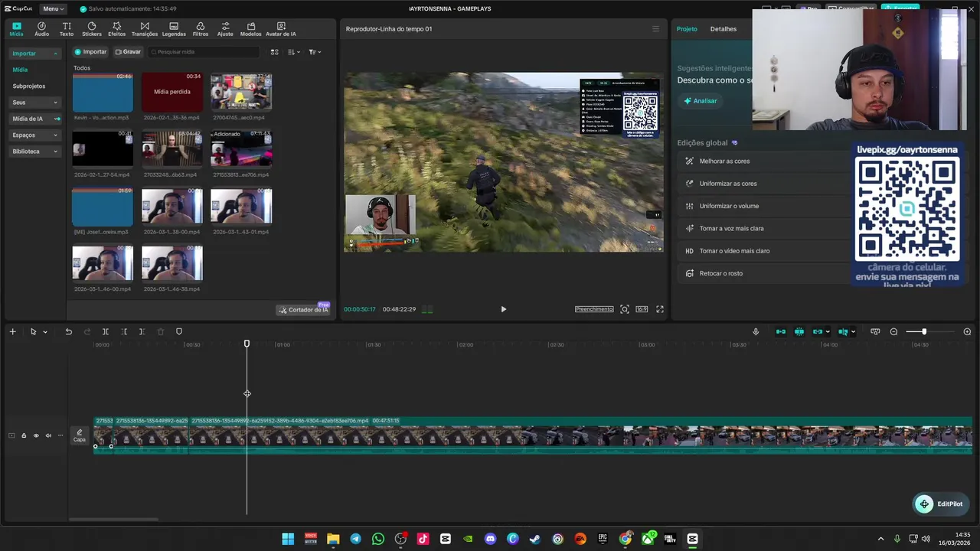Click the Importar media button
Image resolution: width=980 pixels, height=551 pixels.
click(90, 52)
